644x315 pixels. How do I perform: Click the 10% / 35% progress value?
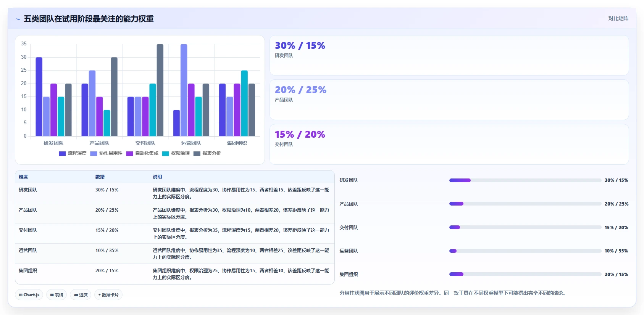(x=616, y=251)
